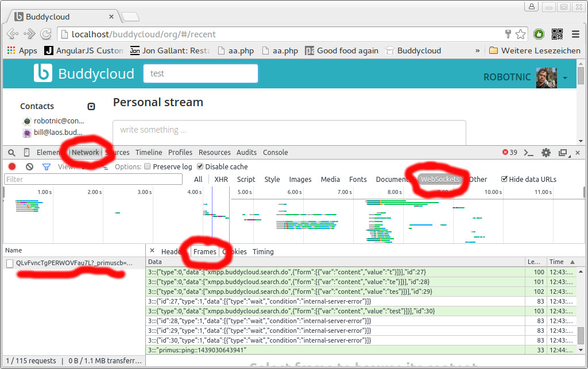The image size is (588, 369).
Task: Click the Buddycloud search field containing test
Action: [200, 73]
